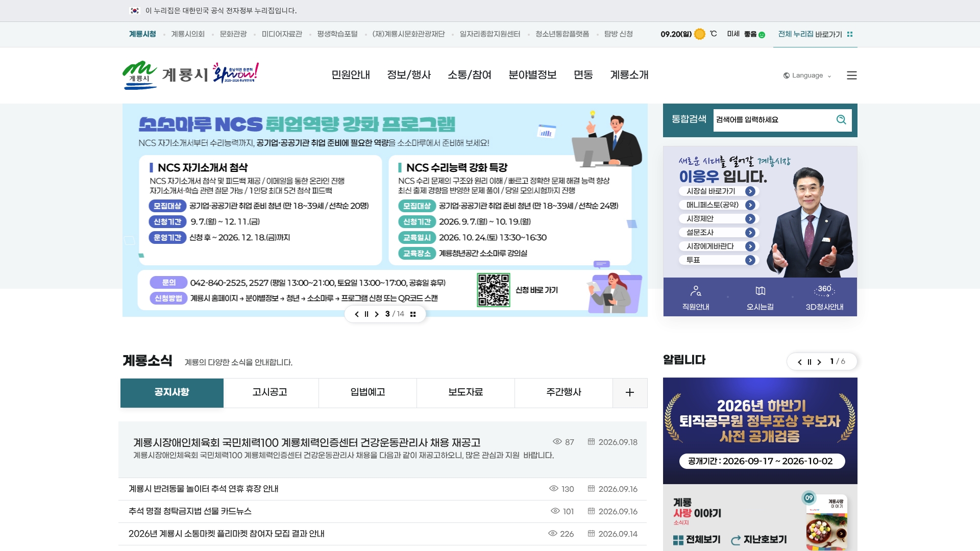Show next banner slide arrow
The width and height of the screenshot is (980, 551).
[x=377, y=314]
